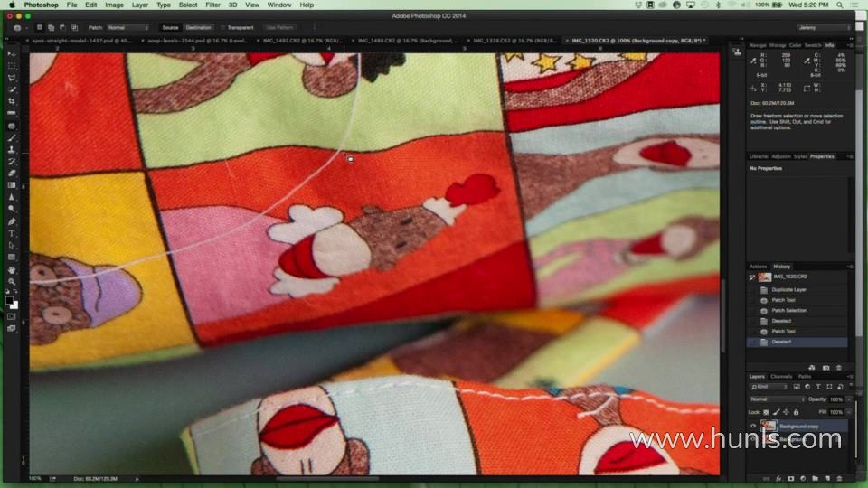Open Patch mode Normal dropdown
Screen dimensions: 868x488
coord(127,27)
